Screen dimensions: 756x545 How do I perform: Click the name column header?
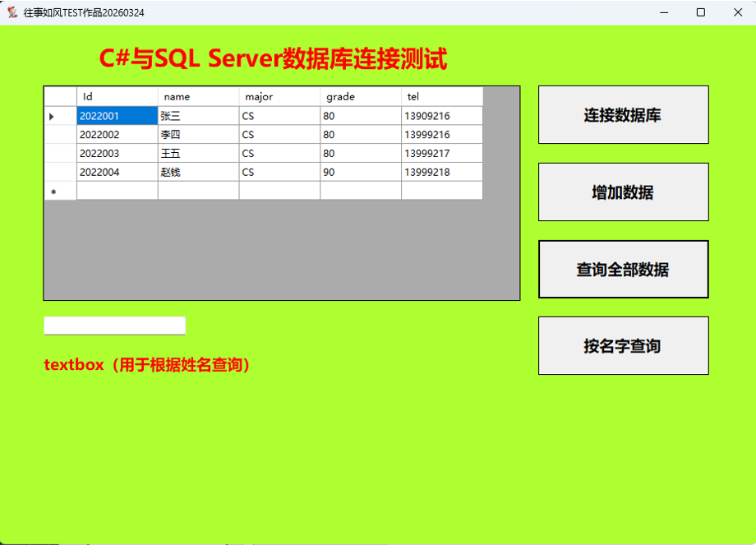point(198,96)
